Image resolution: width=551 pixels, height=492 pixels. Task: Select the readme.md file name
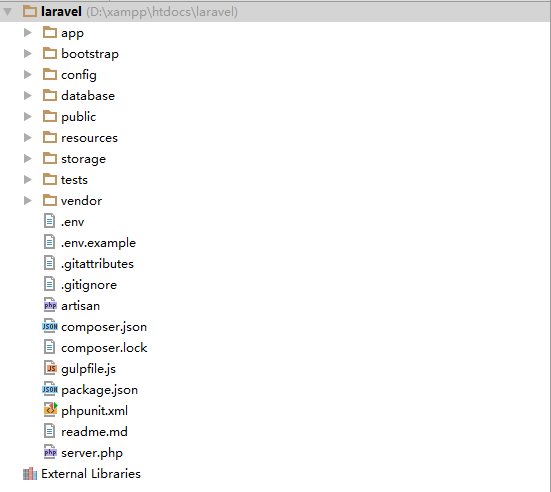click(x=94, y=432)
